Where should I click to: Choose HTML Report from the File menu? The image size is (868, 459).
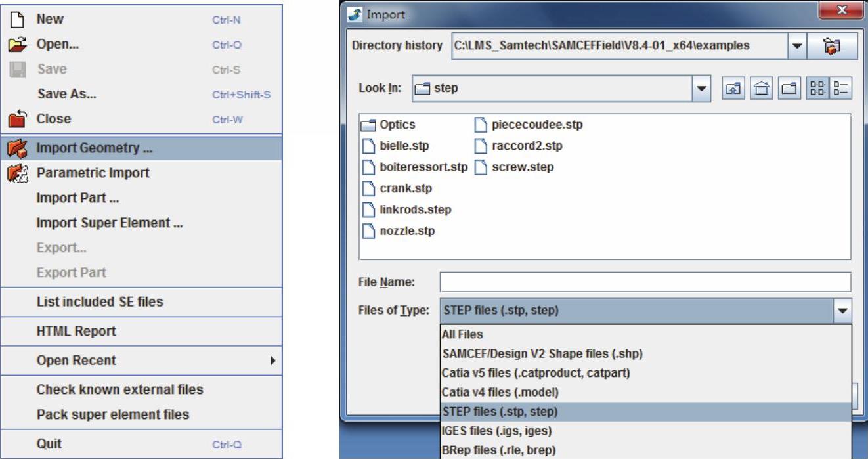(76, 331)
